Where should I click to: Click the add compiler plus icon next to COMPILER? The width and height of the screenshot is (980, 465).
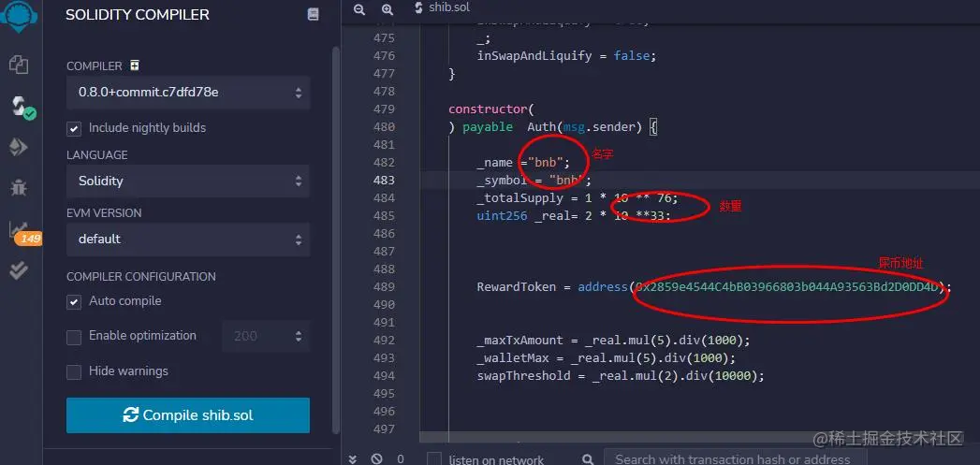click(135, 65)
